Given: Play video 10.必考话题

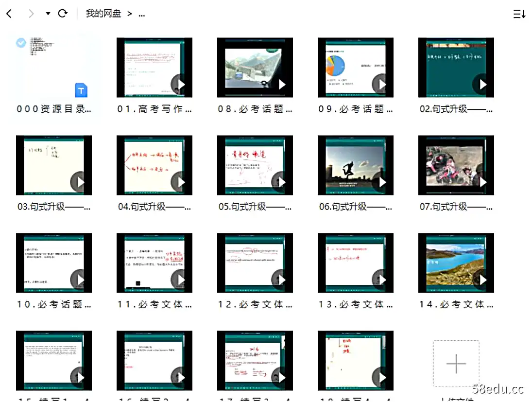Looking at the screenshot, I should pos(54,263).
